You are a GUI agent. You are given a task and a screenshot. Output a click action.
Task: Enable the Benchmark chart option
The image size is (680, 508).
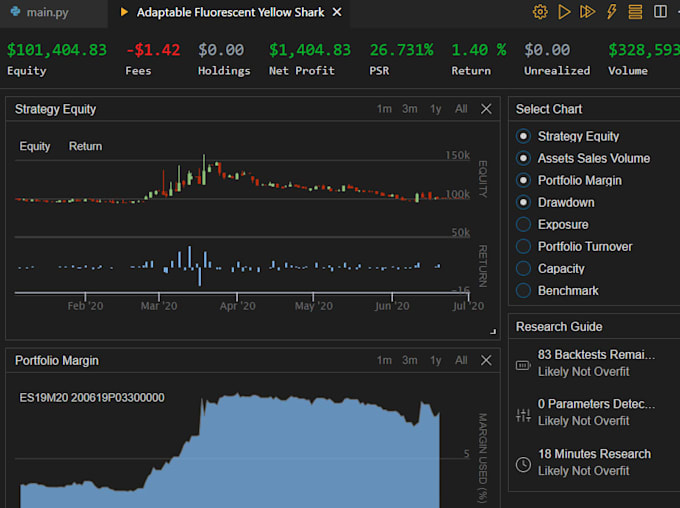(523, 290)
